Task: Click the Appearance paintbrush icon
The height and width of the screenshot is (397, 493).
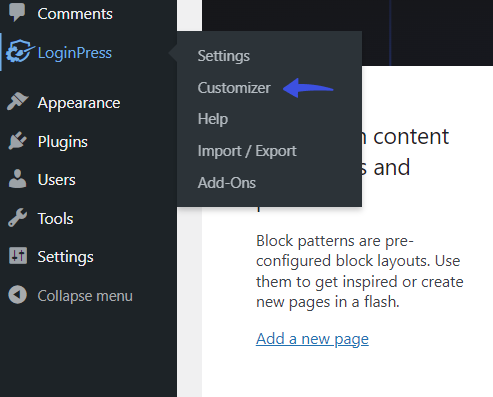Action: click(x=17, y=101)
